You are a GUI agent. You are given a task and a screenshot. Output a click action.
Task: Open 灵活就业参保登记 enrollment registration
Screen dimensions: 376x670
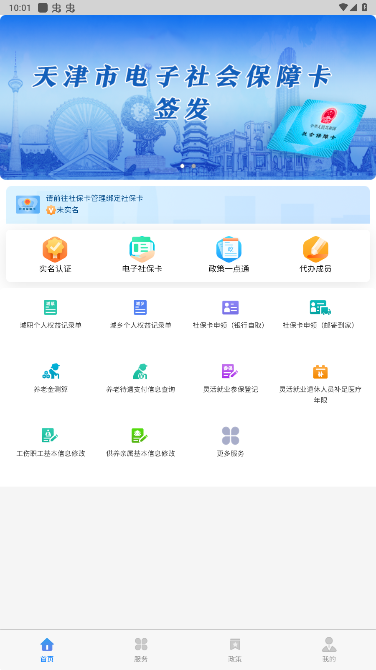coord(230,378)
